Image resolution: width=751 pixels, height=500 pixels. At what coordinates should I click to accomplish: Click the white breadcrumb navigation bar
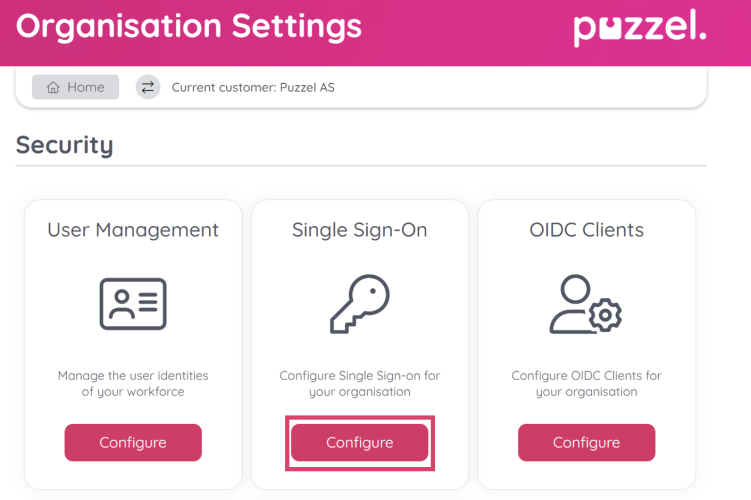pos(361,87)
